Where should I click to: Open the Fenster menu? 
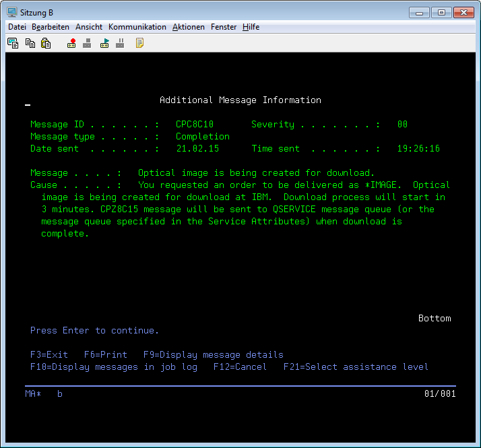click(x=224, y=27)
